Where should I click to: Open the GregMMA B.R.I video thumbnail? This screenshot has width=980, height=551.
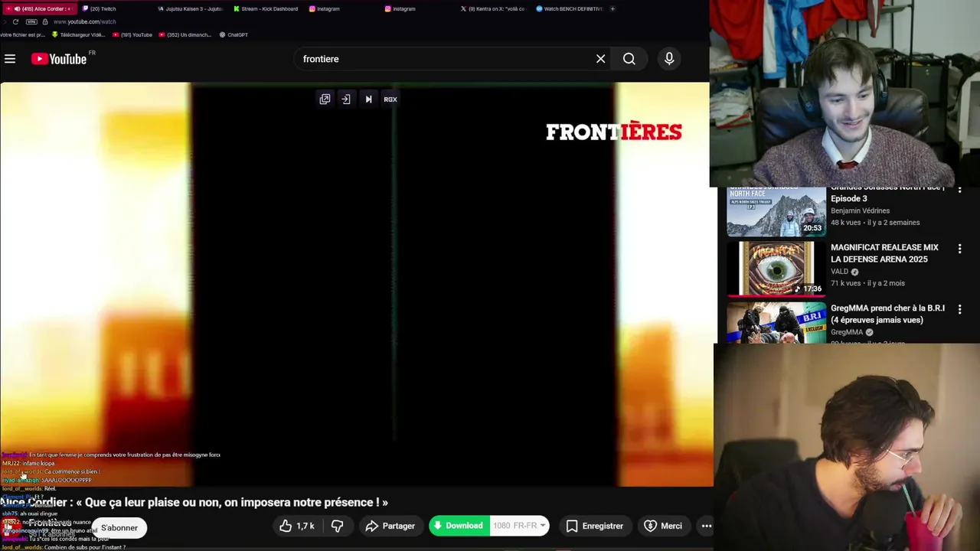(776, 323)
